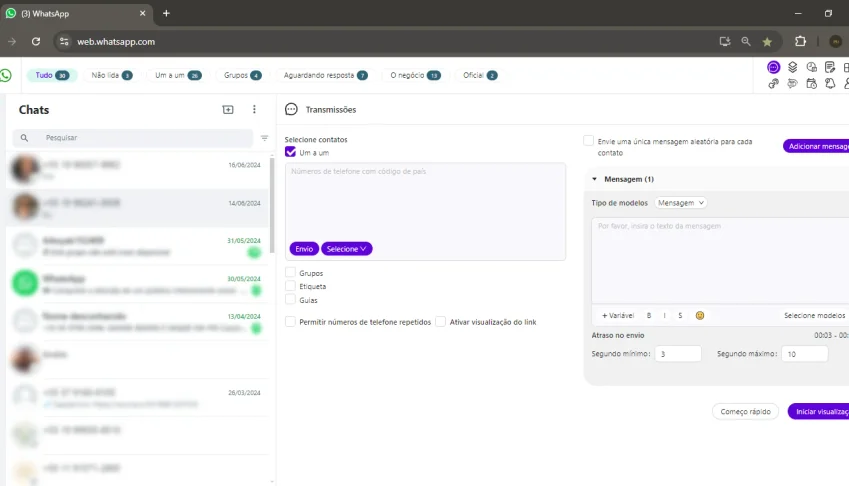Click the stacked layers icon in extension toolbar
The width and height of the screenshot is (849, 486).
(792, 67)
